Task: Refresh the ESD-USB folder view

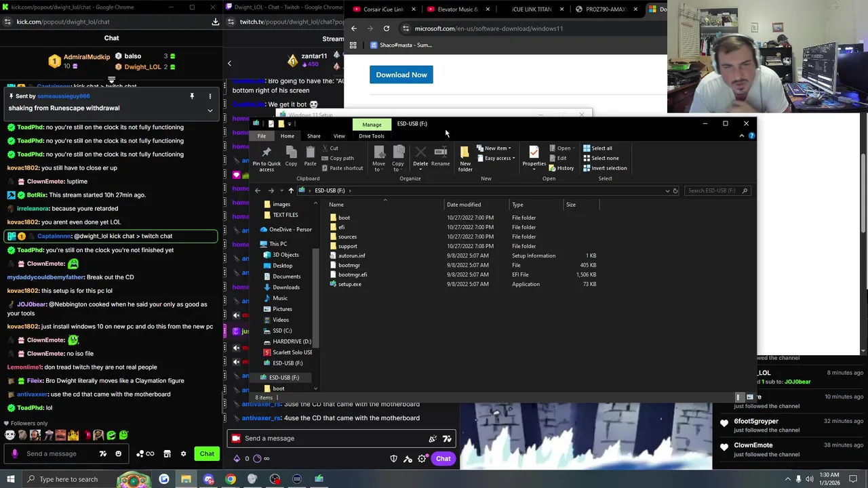Action: [675, 190]
